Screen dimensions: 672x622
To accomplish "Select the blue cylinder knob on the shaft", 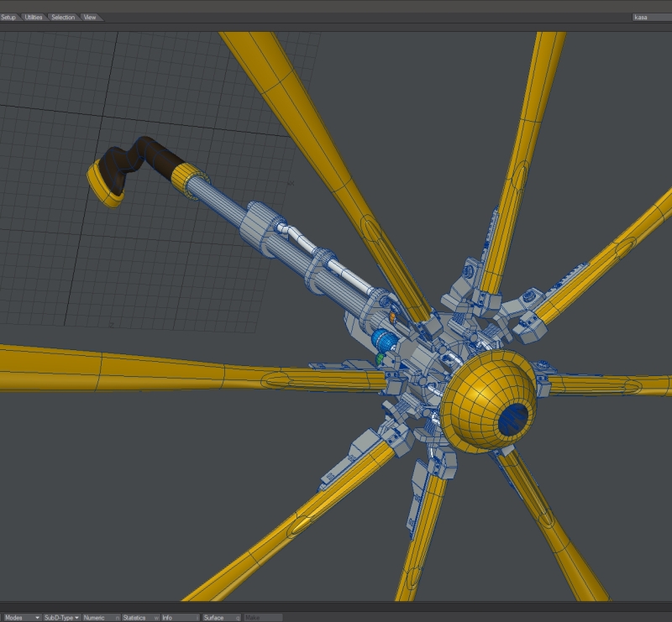I will coord(386,341).
